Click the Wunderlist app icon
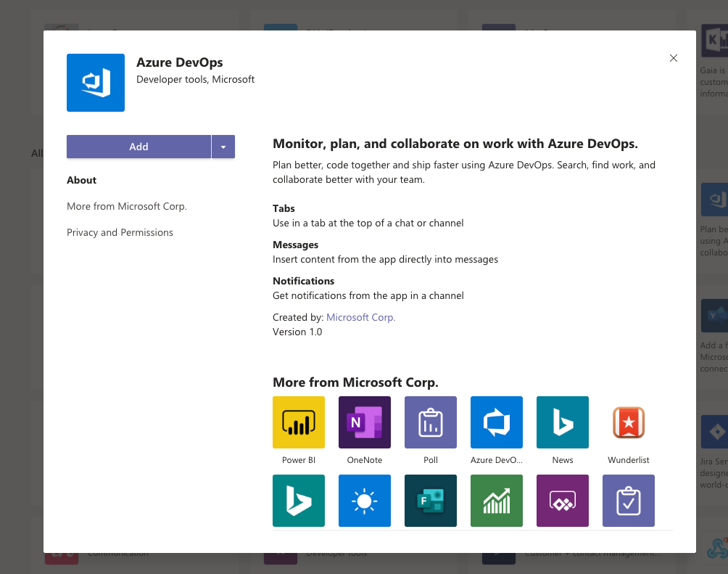This screenshot has height=574, width=728. 628,422
